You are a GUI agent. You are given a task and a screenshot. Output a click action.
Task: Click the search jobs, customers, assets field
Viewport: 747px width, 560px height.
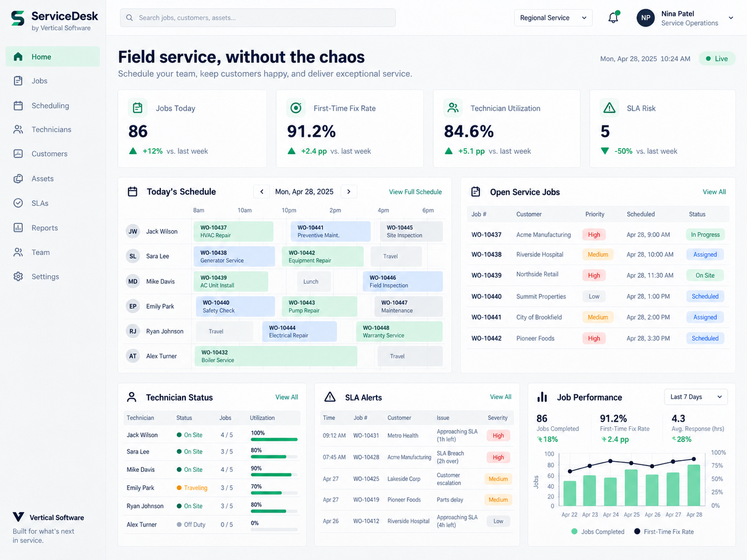pos(258,18)
